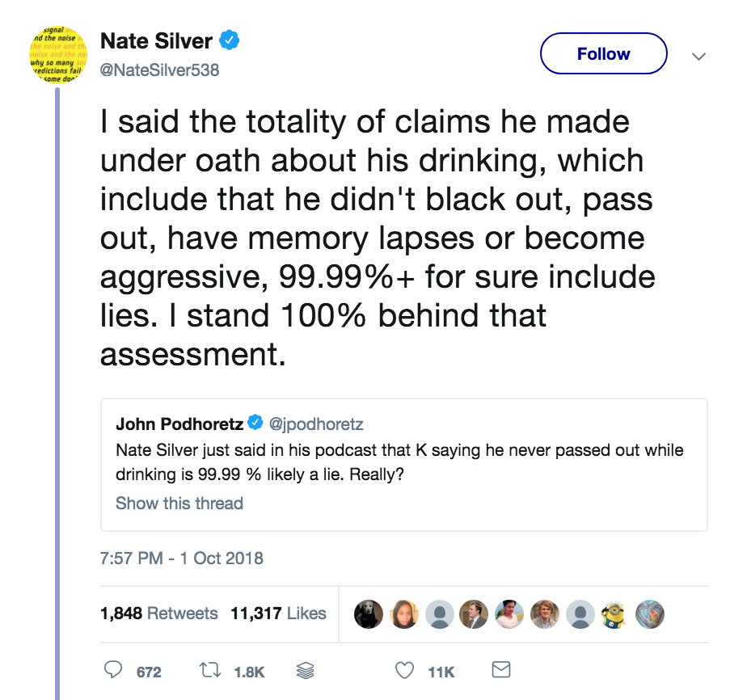The image size is (747, 700).
Task: View the 11,317 Likes list
Action: [x=278, y=614]
